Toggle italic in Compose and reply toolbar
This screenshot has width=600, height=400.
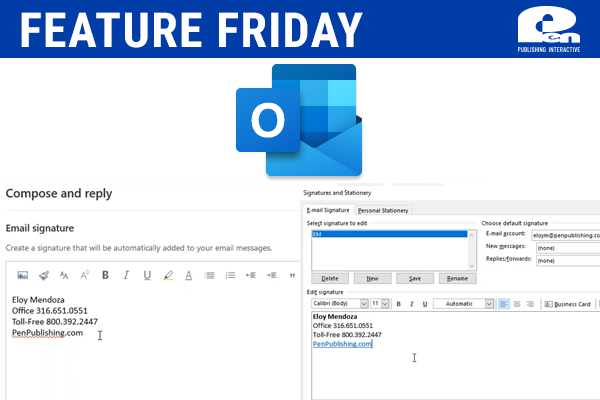coord(126,275)
